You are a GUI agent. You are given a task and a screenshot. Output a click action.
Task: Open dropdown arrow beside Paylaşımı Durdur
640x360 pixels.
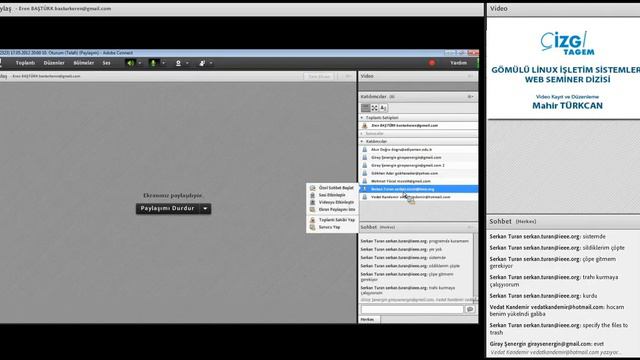point(205,209)
